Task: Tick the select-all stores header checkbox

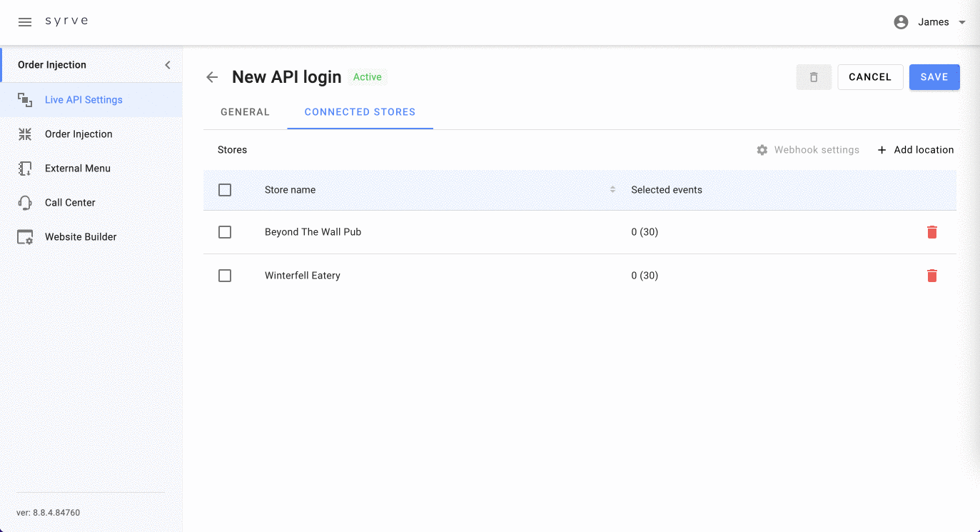Action: [x=225, y=190]
